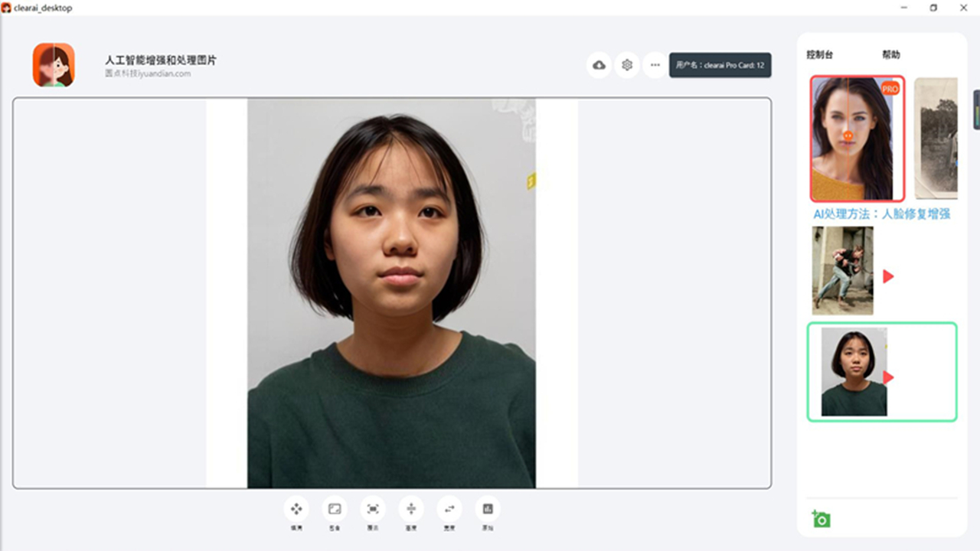This screenshot has width=980, height=551.
Task: Select the old photo restoration model thumbnail
Action: pos(936,139)
